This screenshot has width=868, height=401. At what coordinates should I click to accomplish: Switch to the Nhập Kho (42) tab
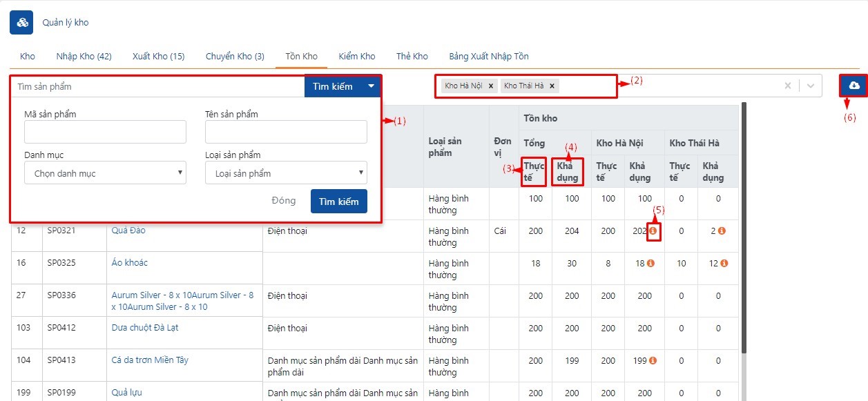click(84, 57)
